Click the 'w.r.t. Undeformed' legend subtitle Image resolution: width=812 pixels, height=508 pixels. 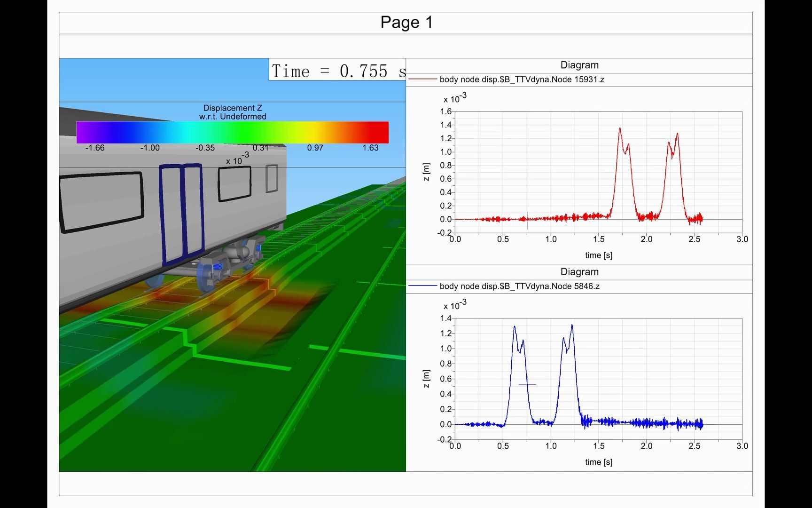click(233, 116)
